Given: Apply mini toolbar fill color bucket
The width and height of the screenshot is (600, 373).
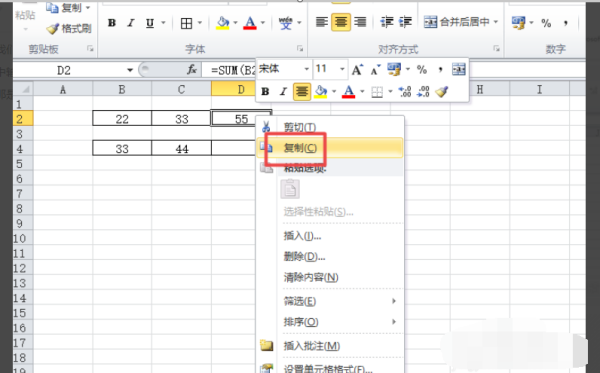Looking at the screenshot, I should (321, 92).
